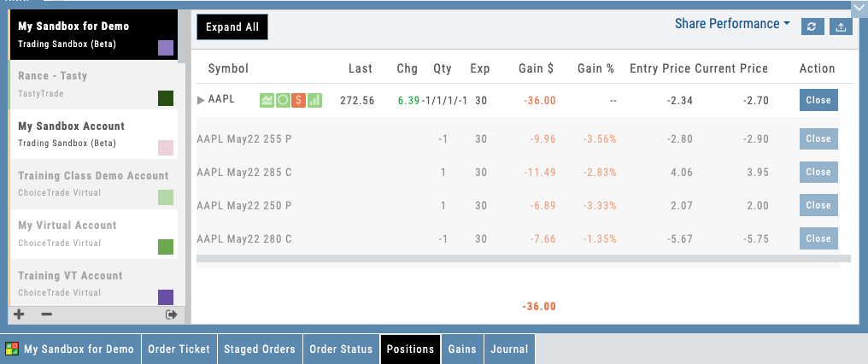The image size is (868, 364).
Task: Open the AAPL bar graph icon
Action: [x=314, y=101]
